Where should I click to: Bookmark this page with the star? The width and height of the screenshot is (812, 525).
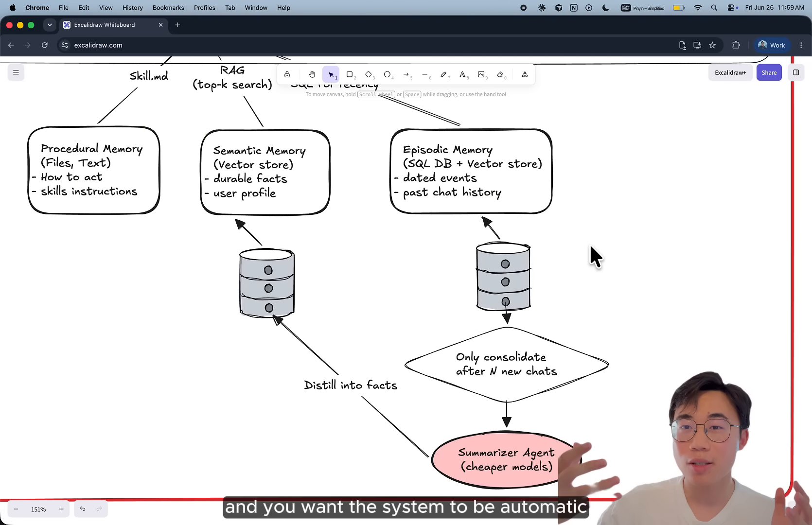pos(712,45)
